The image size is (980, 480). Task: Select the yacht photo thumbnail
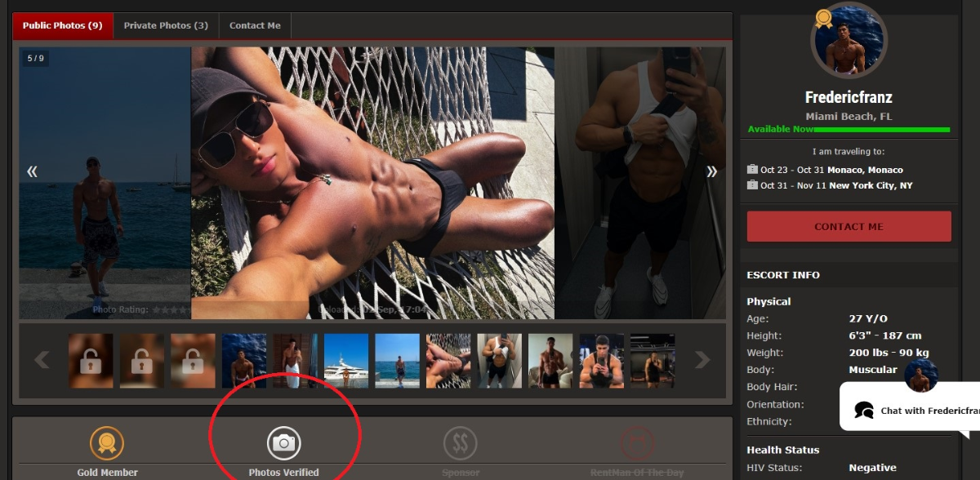tap(346, 360)
